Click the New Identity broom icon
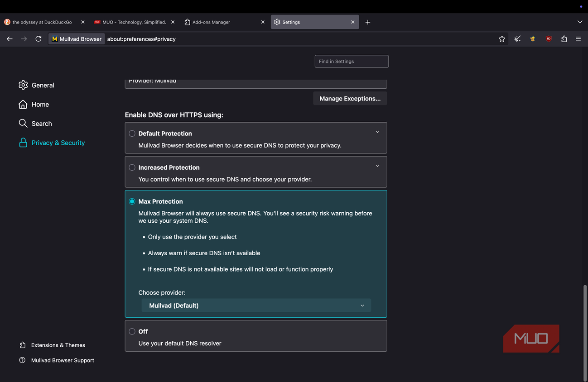This screenshot has width=588, height=382. [517, 39]
